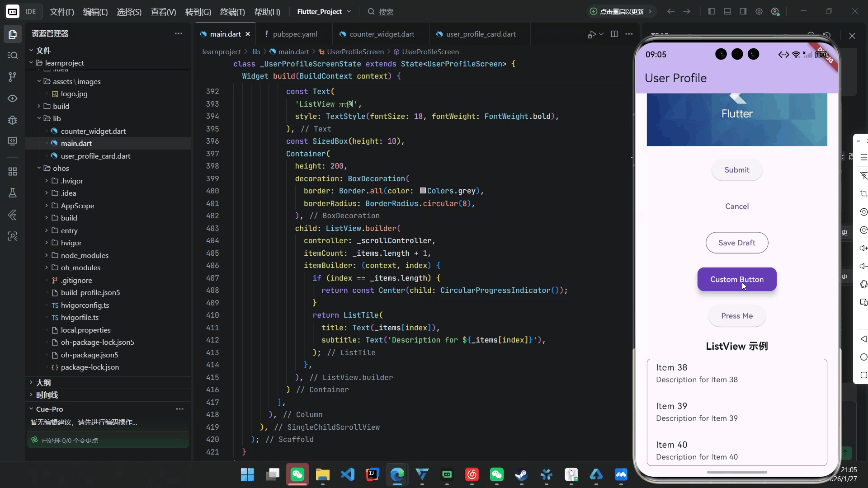Toggle the right secondary sidebar layout
This screenshot has width=868, height=488.
pos(743,12)
